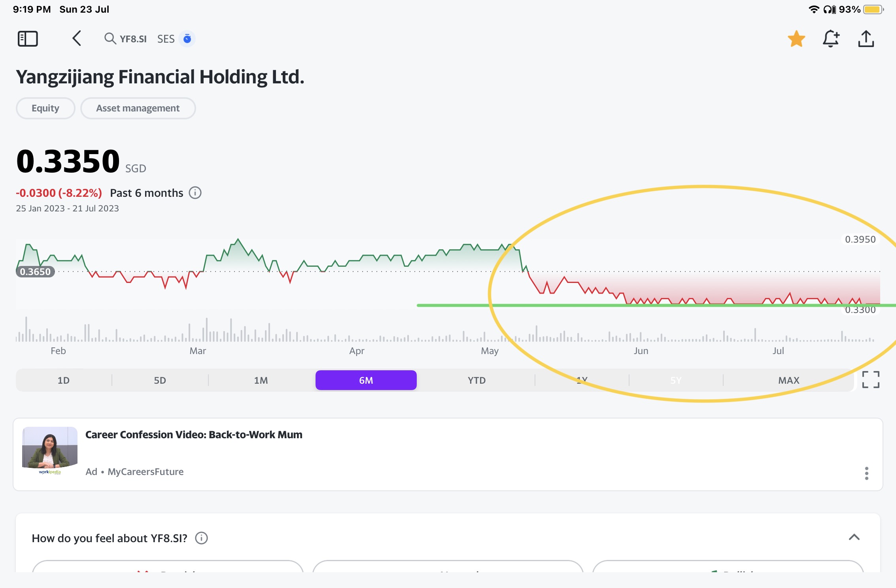
Task: Tap the Equity tag button
Action: click(45, 108)
